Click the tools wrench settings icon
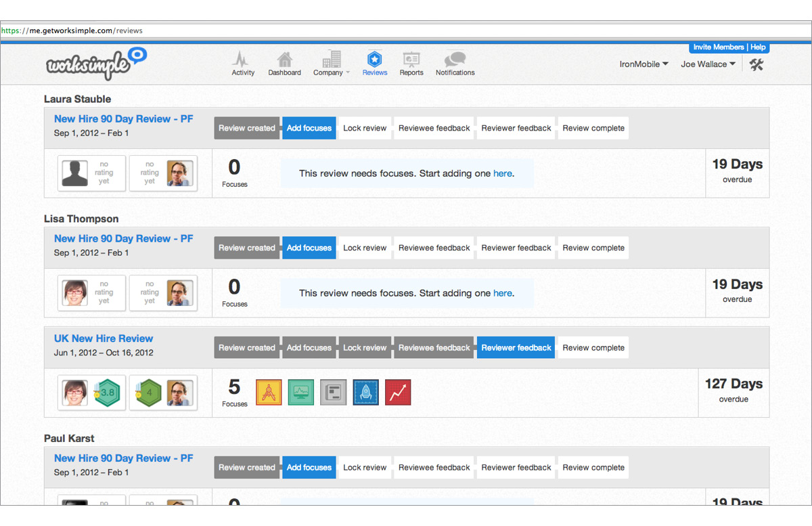812x526 pixels. pyautogui.click(x=757, y=64)
